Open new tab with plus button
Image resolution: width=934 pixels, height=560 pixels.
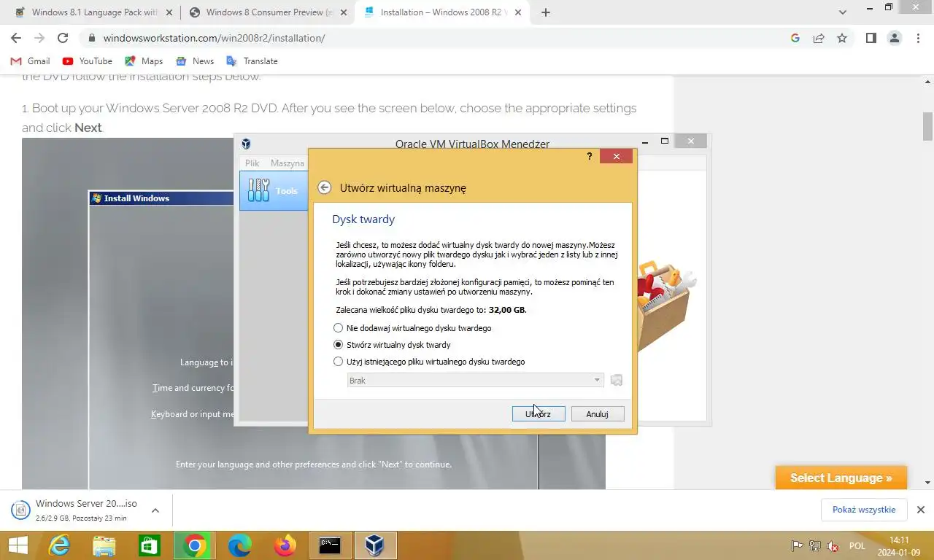[546, 12]
